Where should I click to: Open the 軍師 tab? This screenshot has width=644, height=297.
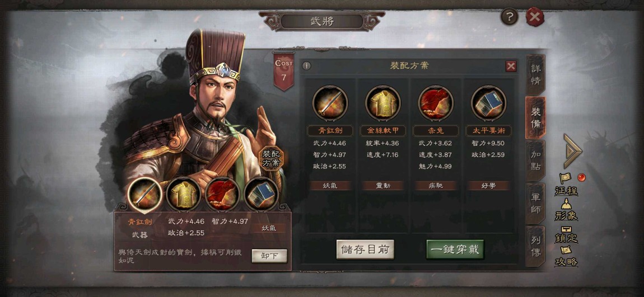coord(535,204)
